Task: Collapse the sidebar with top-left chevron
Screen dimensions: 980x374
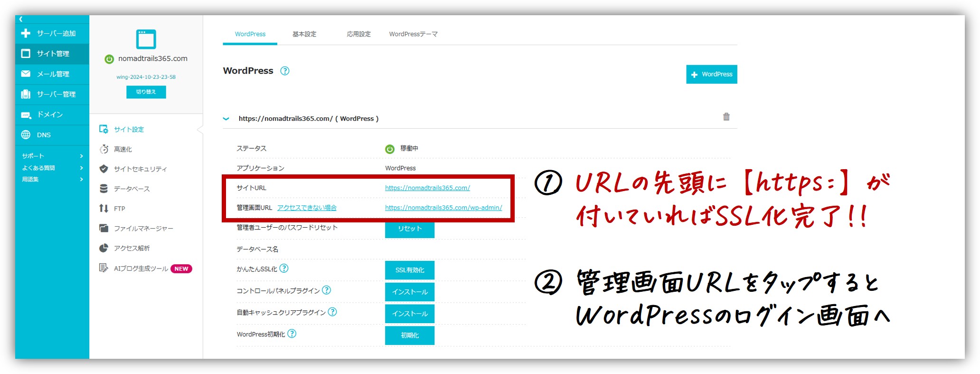Action: coord(21,19)
